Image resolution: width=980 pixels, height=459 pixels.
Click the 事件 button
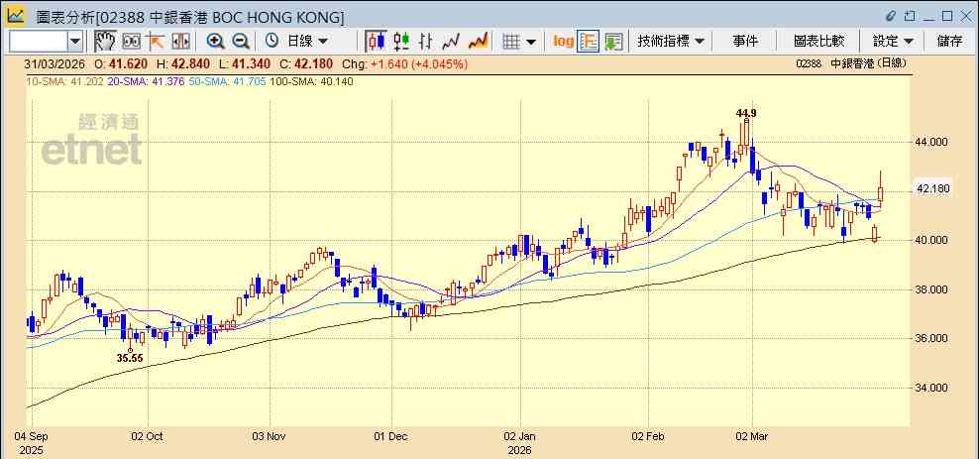tap(745, 42)
